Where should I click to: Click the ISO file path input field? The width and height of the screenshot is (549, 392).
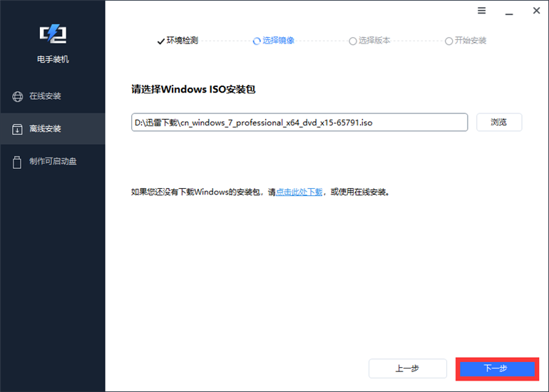click(x=299, y=122)
